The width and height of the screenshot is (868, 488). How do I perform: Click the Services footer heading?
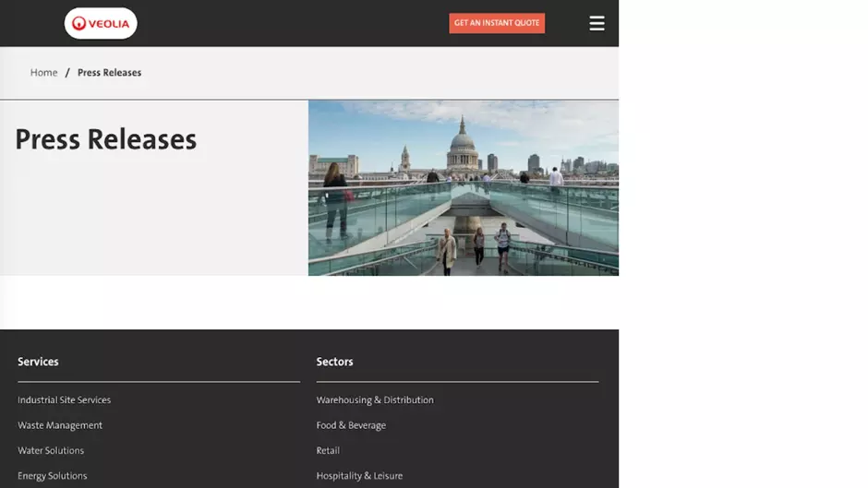(x=38, y=362)
